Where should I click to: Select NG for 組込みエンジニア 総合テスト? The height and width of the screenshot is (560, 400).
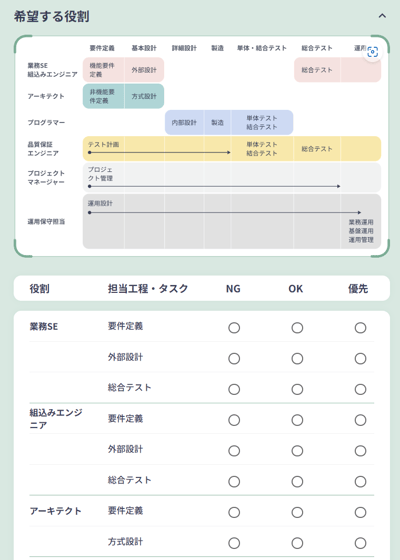(234, 481)
